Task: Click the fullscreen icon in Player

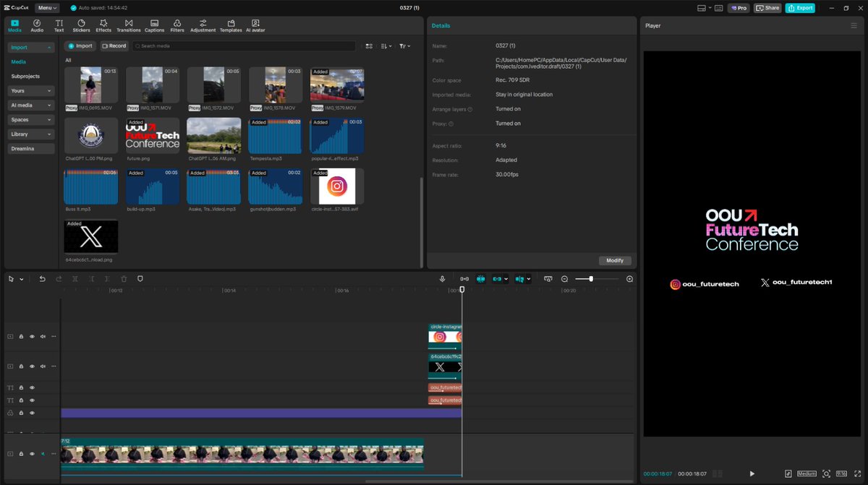Action: (857, 473)
